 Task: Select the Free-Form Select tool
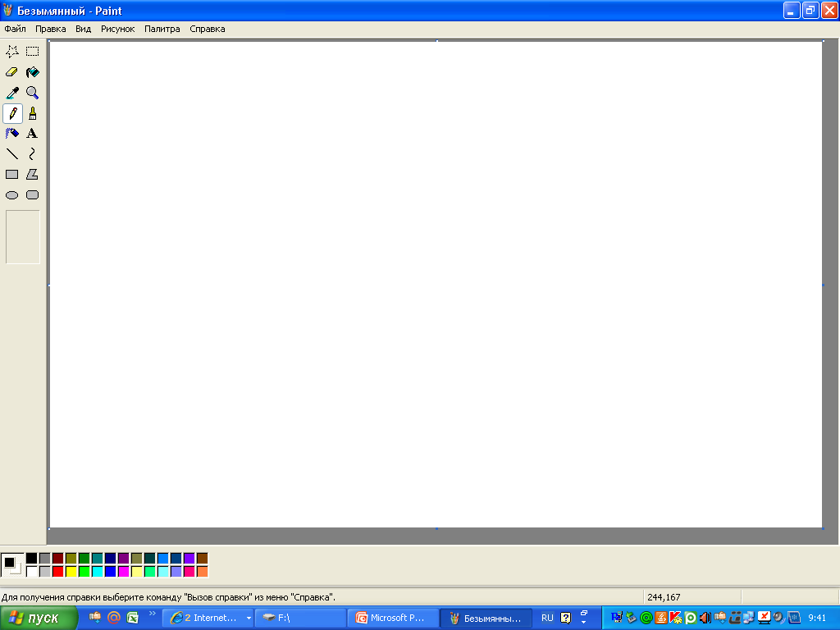pos(12,52)
